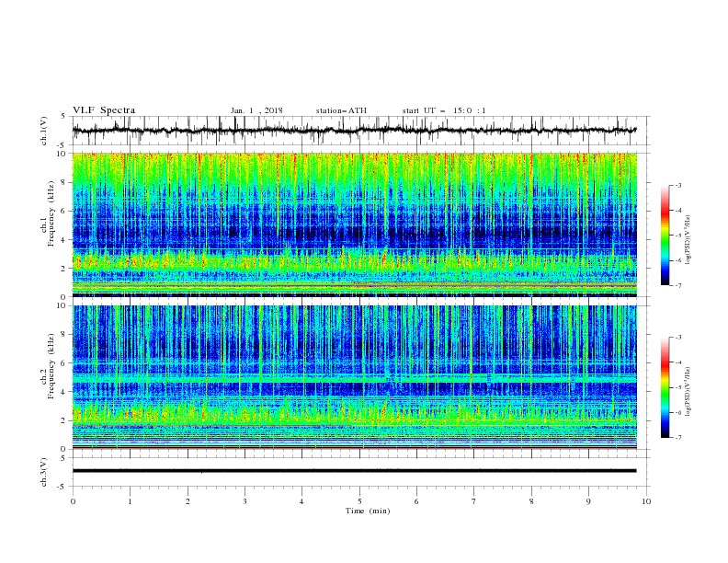
Task: Click the '7' tick label on time axis
Action: coord(474,501)
